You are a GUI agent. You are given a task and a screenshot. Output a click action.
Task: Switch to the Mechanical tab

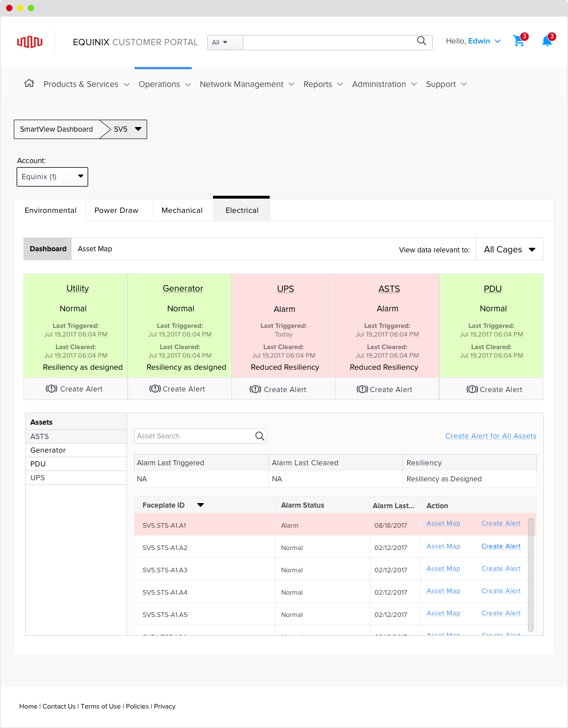pyautogui.click(x=182, y=211)
